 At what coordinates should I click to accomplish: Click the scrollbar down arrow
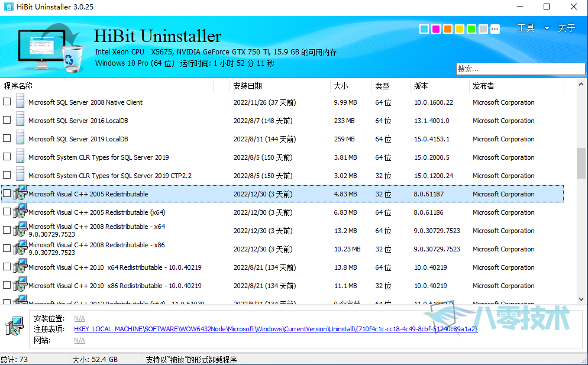tap(581, 299)
